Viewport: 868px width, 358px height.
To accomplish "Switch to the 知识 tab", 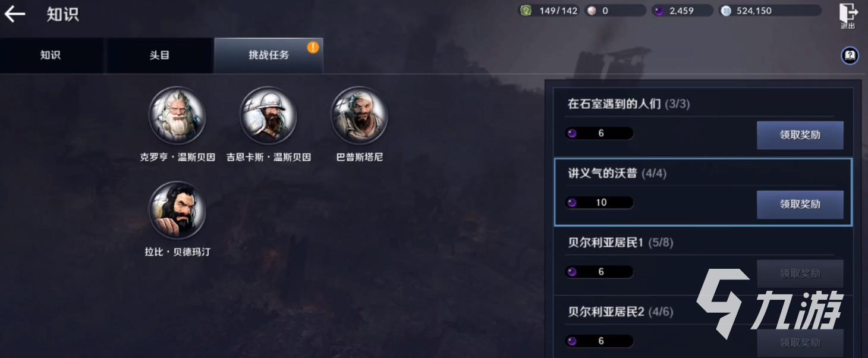I will (51, 55).
